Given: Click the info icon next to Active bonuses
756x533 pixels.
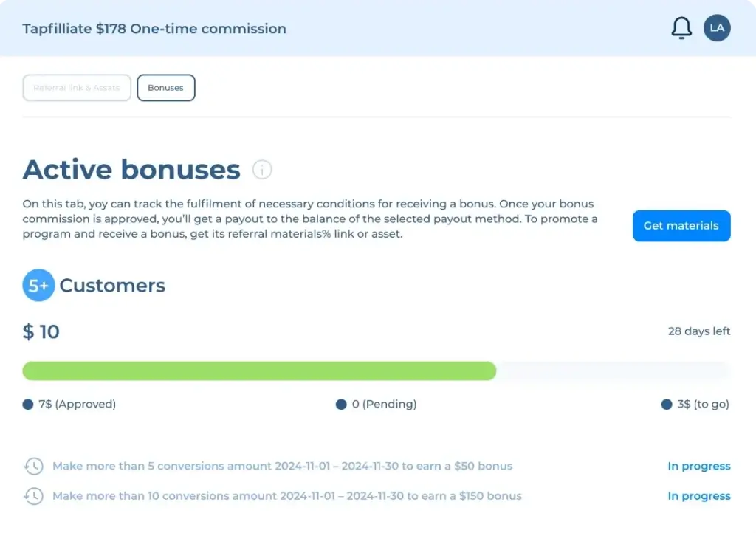Looking at the screenshot, I should [262, 170].
